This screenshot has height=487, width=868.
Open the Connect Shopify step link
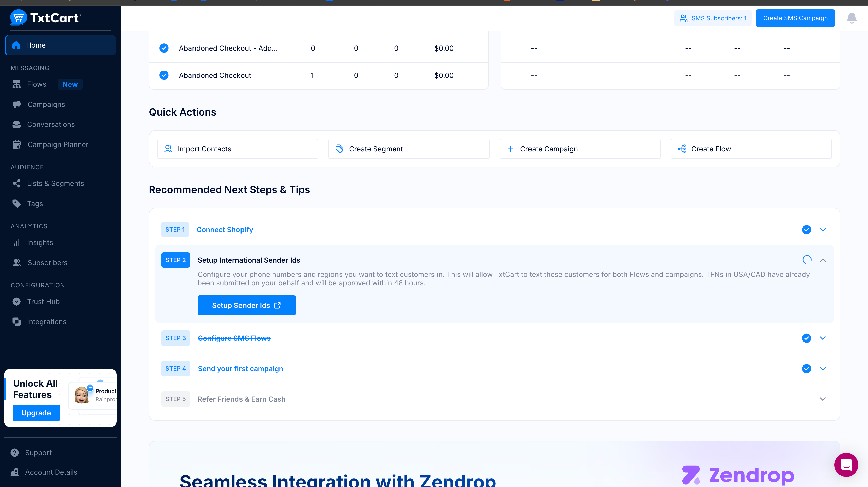[x=225, y=229]
